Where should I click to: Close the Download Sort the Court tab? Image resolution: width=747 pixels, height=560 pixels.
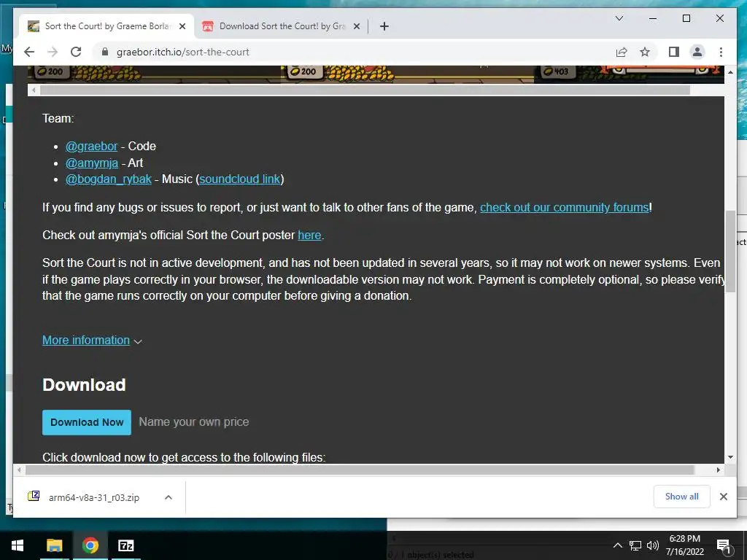pyautogui.click(x=356, y=26)
